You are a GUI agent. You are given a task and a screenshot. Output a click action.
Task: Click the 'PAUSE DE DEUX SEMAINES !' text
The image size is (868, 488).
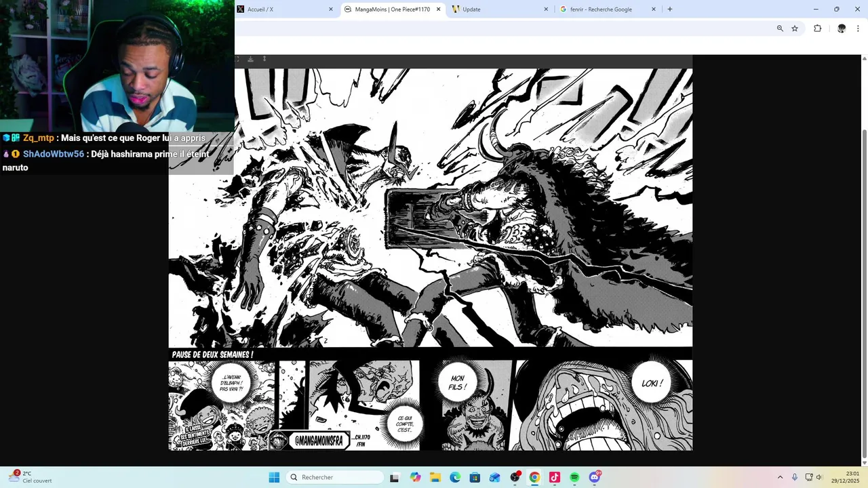[212, 354]
